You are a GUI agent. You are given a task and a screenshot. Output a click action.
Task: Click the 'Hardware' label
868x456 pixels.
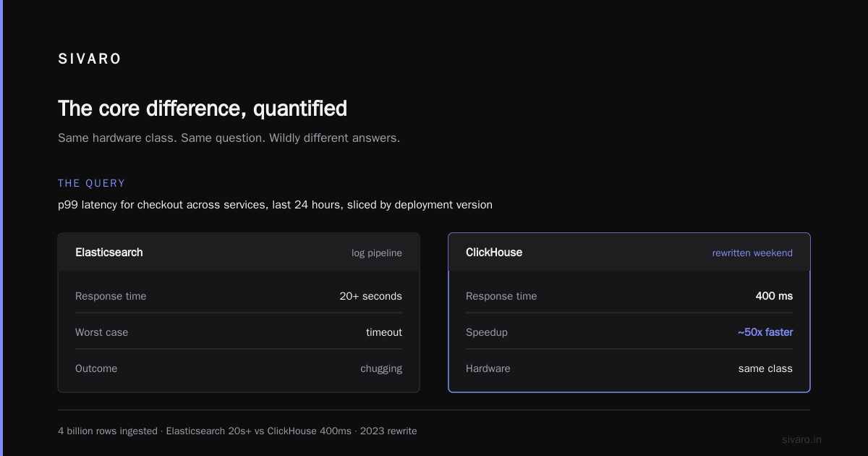[488, 368]
